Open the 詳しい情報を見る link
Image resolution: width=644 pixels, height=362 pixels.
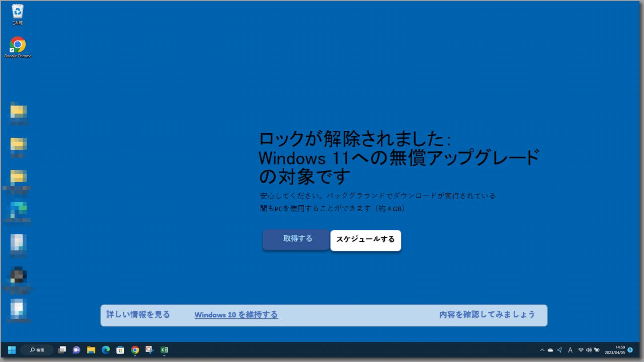click(x=138, y=315)
